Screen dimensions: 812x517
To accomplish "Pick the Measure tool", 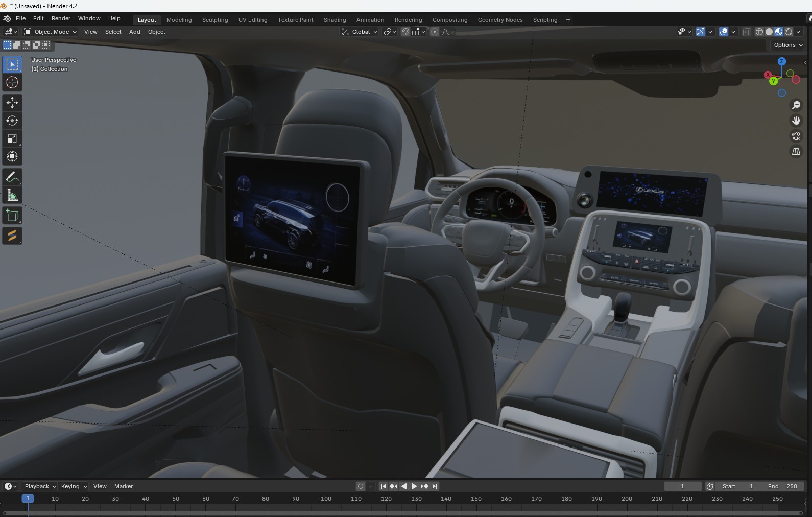I will (12, 196).
